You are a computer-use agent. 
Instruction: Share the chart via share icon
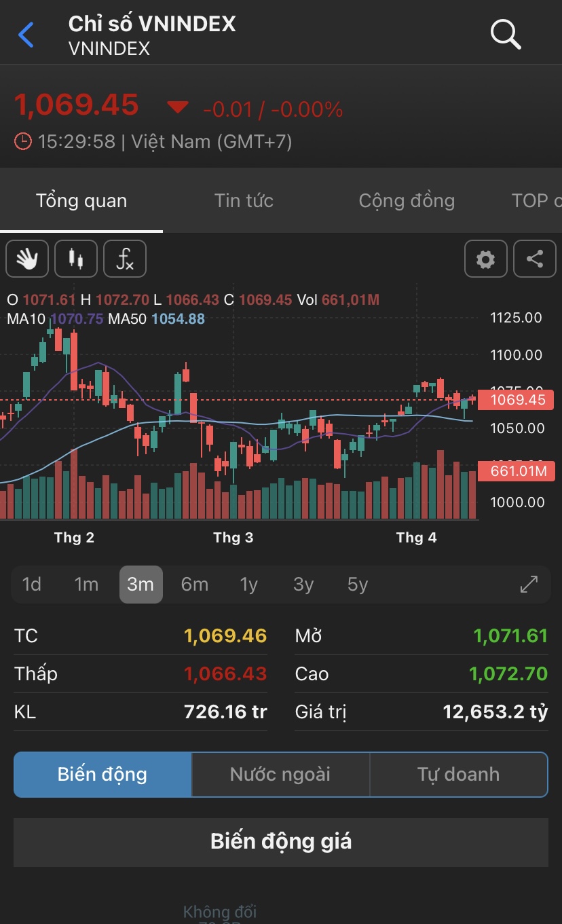click(535, 259)
